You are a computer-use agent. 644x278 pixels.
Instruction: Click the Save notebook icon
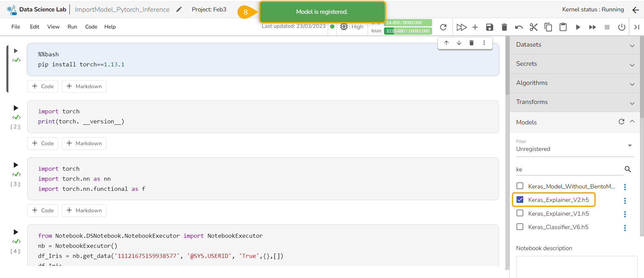click(x=489, y=27)
